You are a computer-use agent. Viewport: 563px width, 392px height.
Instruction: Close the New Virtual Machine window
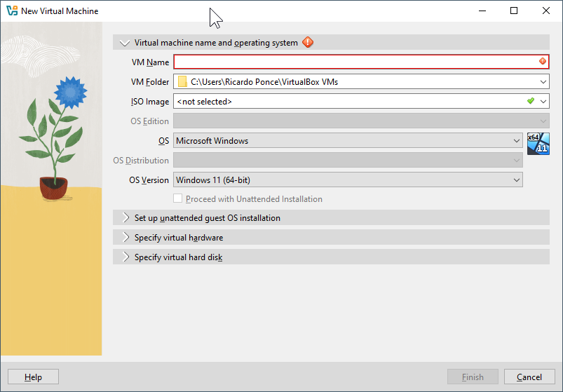click(546, 11)
